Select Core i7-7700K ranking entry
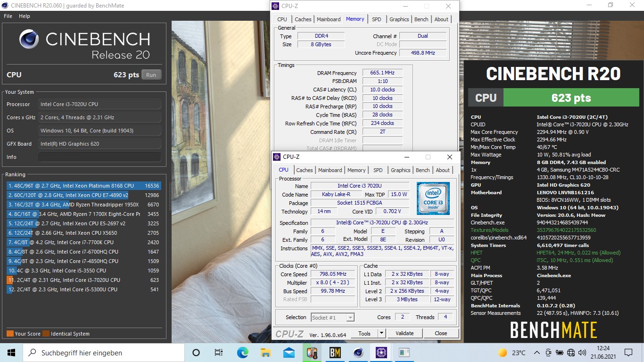This screenshot has width=644, height=362. point(84,242)
